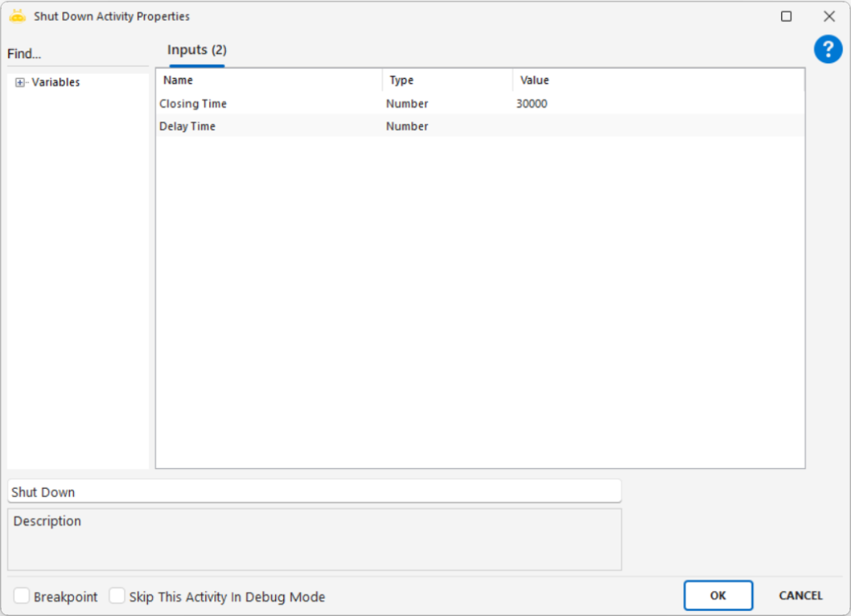The image size is (851, 616).
Task: Close the properties dialog with the X
Action: pos(829,17)
